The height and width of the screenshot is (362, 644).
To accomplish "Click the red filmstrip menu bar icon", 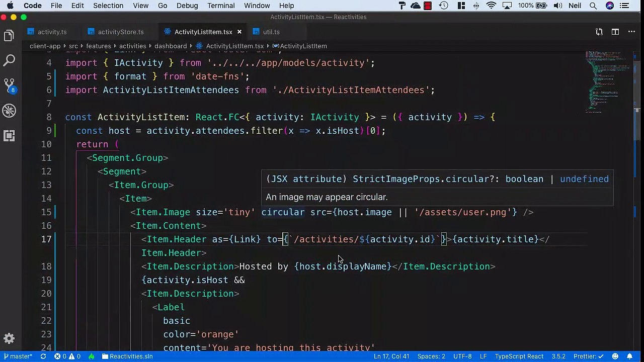I will [428, 6].
